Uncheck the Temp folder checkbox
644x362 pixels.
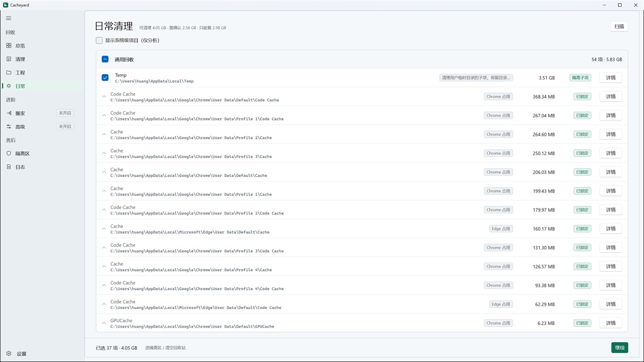[105, 78]
